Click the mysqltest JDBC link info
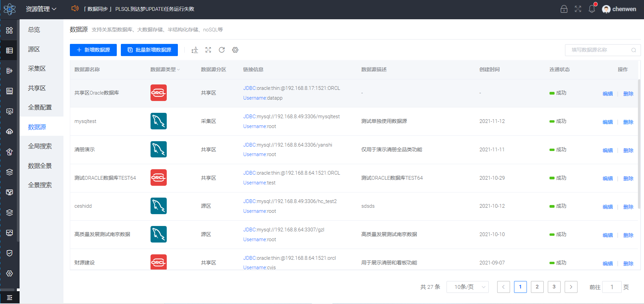Screen dimensions: 644x304 (x=291, y=117)
